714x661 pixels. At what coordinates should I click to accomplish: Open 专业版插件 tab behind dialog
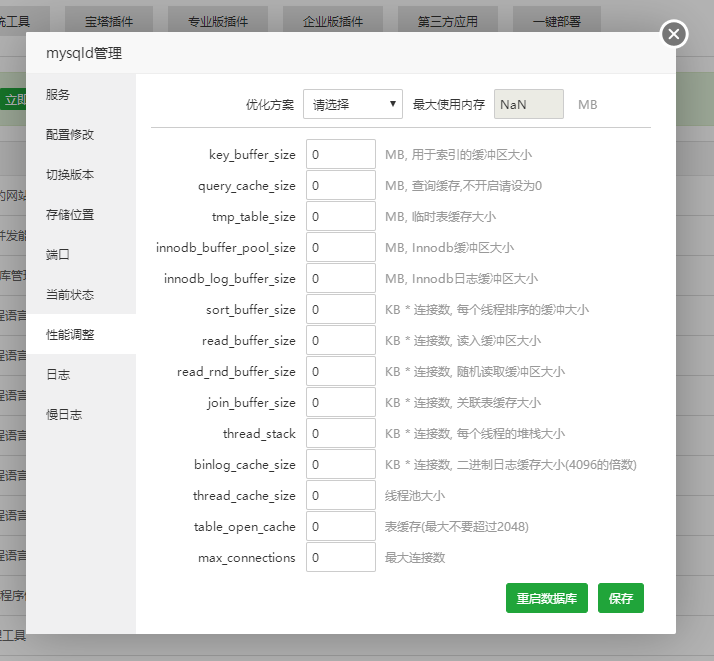218,21
